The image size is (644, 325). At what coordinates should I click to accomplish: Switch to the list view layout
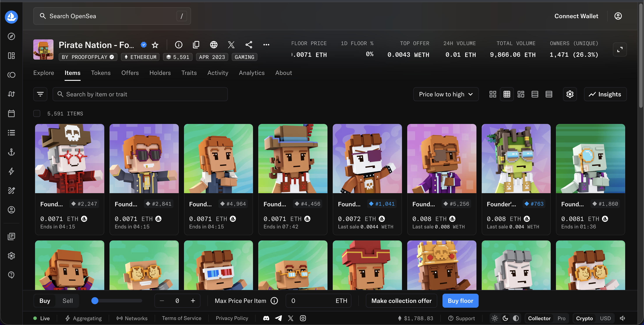click(x=535, y=94)
